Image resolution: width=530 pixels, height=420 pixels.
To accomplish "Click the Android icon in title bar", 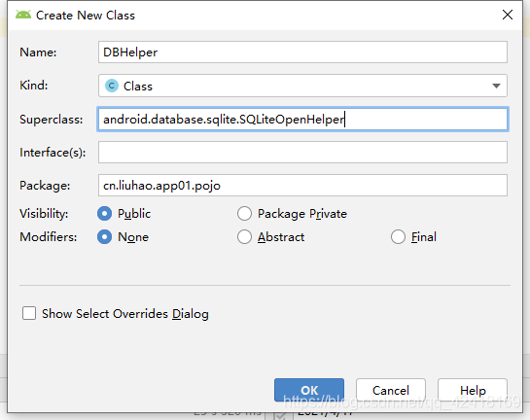I will 23,15.
